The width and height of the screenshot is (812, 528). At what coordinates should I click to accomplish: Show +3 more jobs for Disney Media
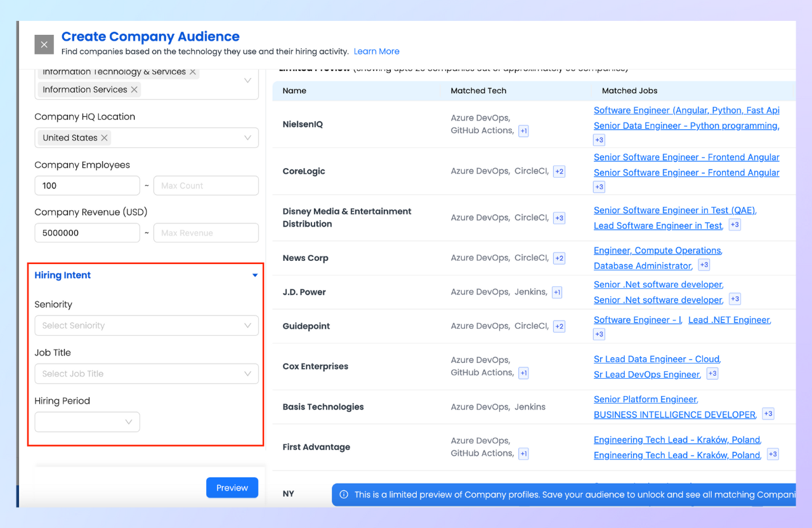[x=734, y=225]
